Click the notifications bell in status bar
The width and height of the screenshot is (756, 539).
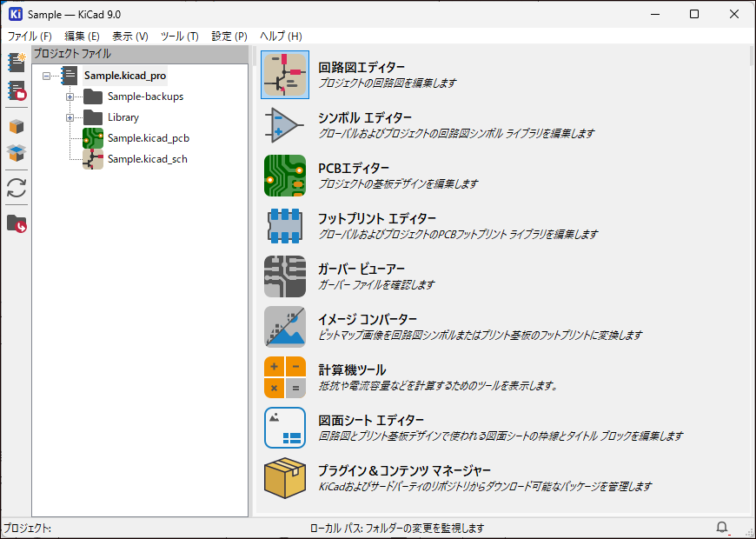pyautogui.click(x=722, y=528)
